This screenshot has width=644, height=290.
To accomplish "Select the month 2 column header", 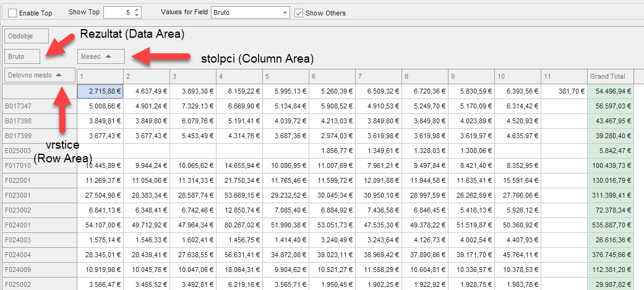I will tap(146, 76).
